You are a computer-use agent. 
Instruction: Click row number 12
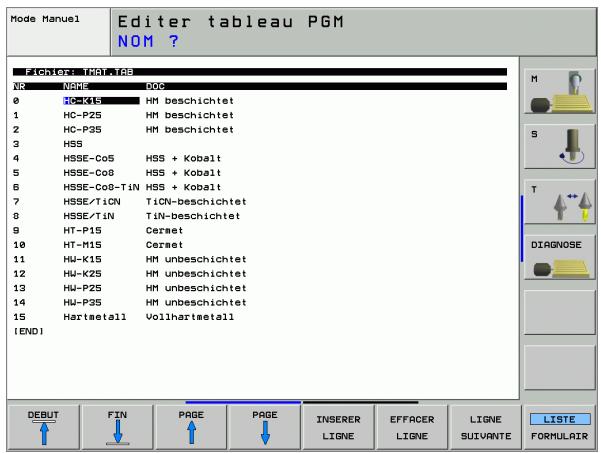click(19, 274)
